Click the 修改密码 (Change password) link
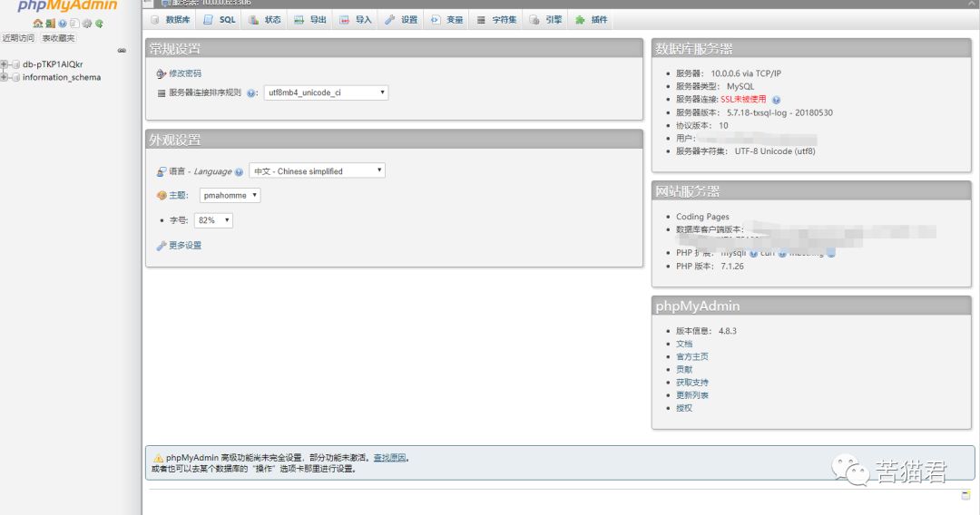The width and height of the screenshot is (980, 515). point(185,73)
